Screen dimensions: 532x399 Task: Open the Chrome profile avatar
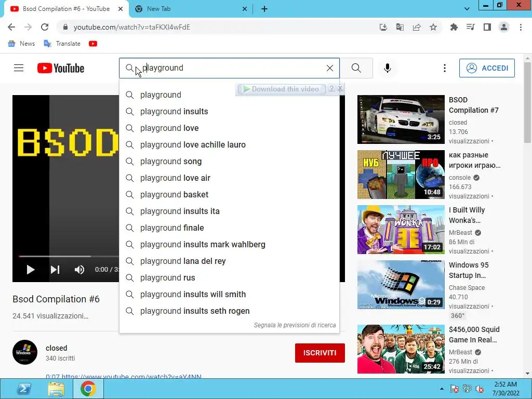(x=504, y=27)
